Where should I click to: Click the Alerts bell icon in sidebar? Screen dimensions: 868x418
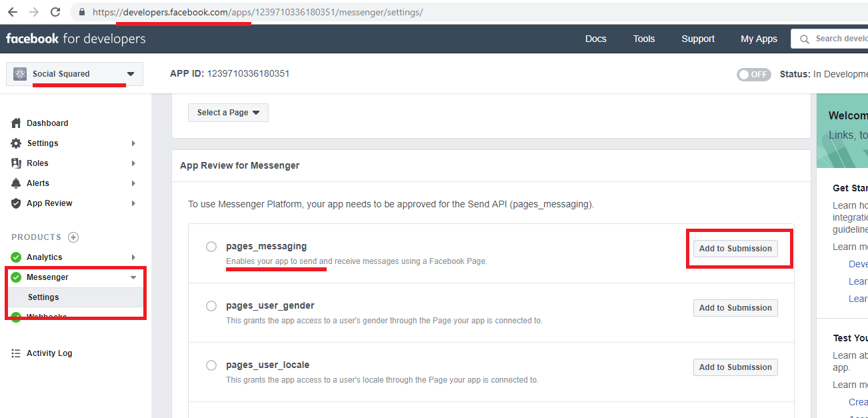pyautogui.click(x=16, y=183)
